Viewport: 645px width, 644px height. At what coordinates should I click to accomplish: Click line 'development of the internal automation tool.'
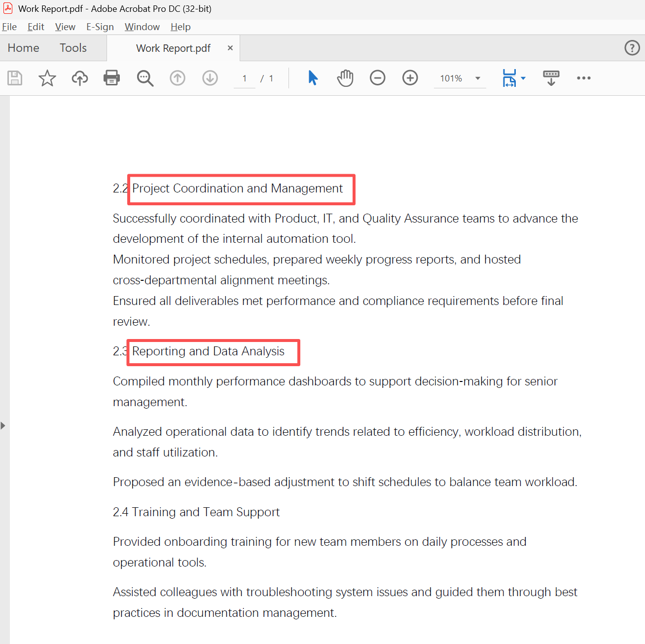(x=234, y=239)
